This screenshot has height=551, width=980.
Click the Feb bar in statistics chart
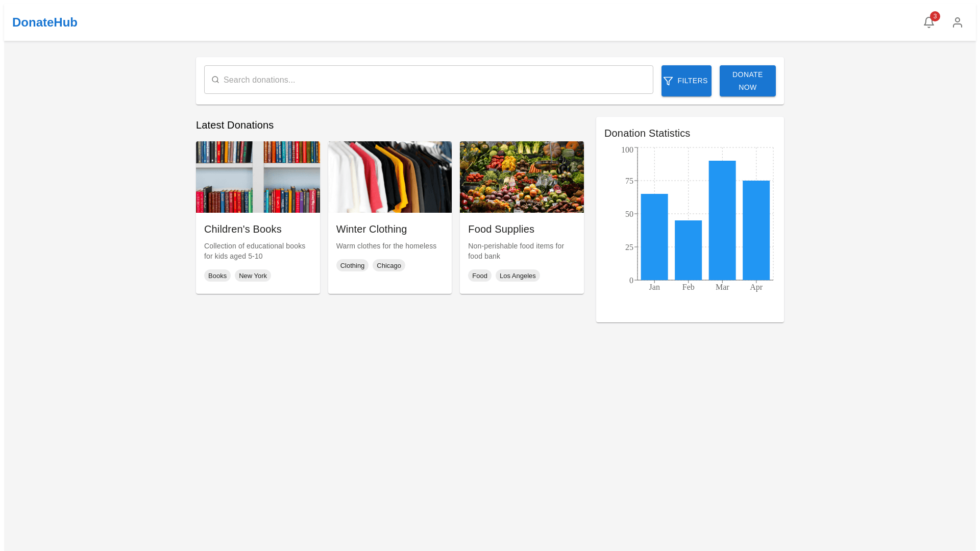coord(688,250)
